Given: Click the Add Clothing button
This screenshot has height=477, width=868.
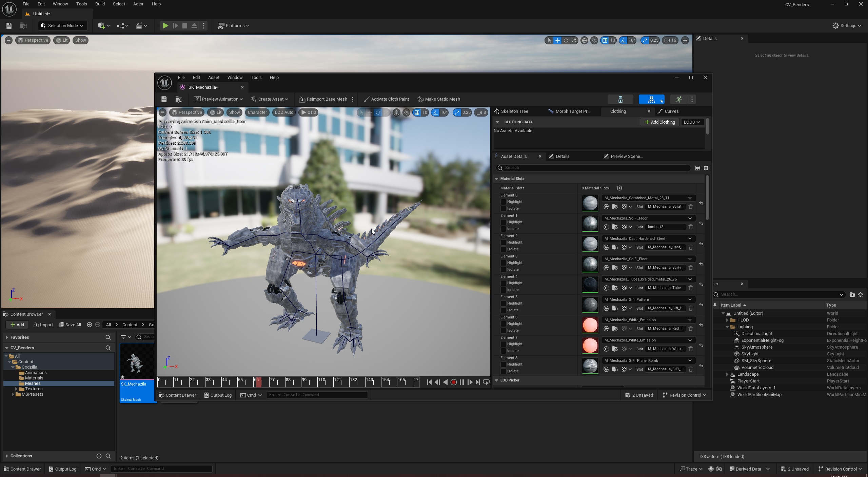Looking at the screenshot, I should click(659, 122).
